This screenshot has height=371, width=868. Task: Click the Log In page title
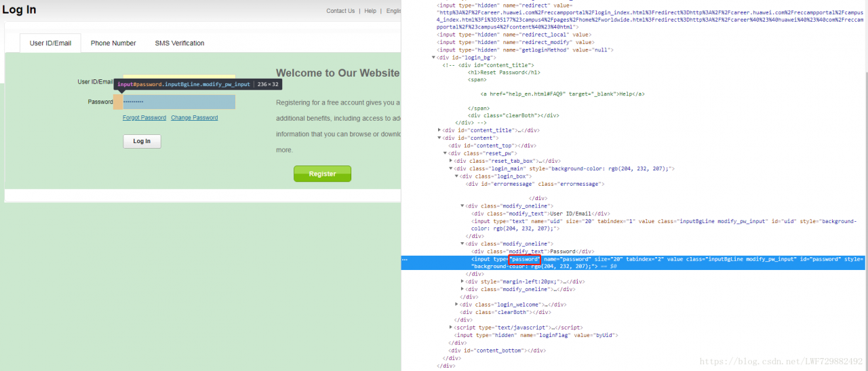pos(19,10)
